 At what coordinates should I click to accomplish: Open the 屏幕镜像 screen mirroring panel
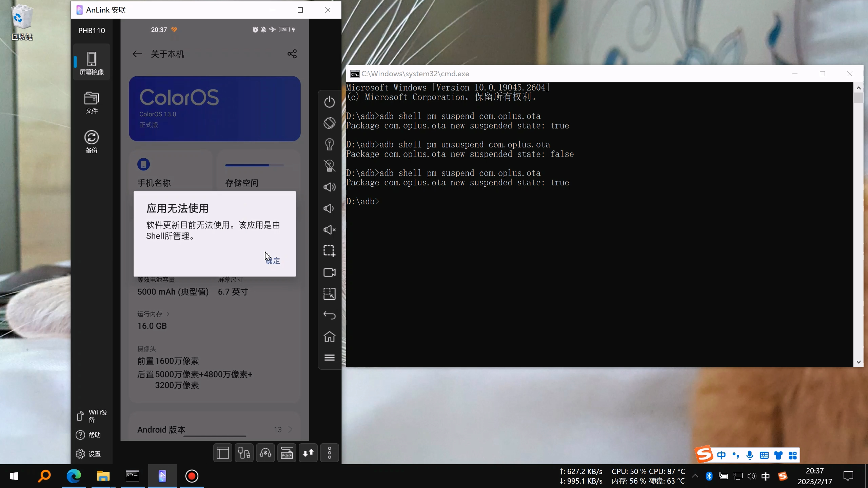pos(92,63)
